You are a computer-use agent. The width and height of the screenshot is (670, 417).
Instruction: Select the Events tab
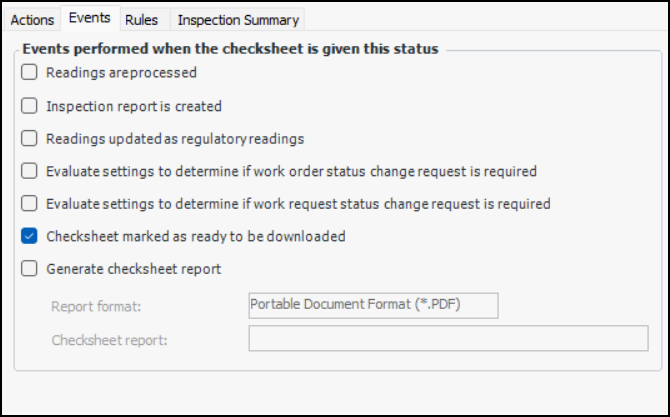pyautogui.click(x=90, y=19)
